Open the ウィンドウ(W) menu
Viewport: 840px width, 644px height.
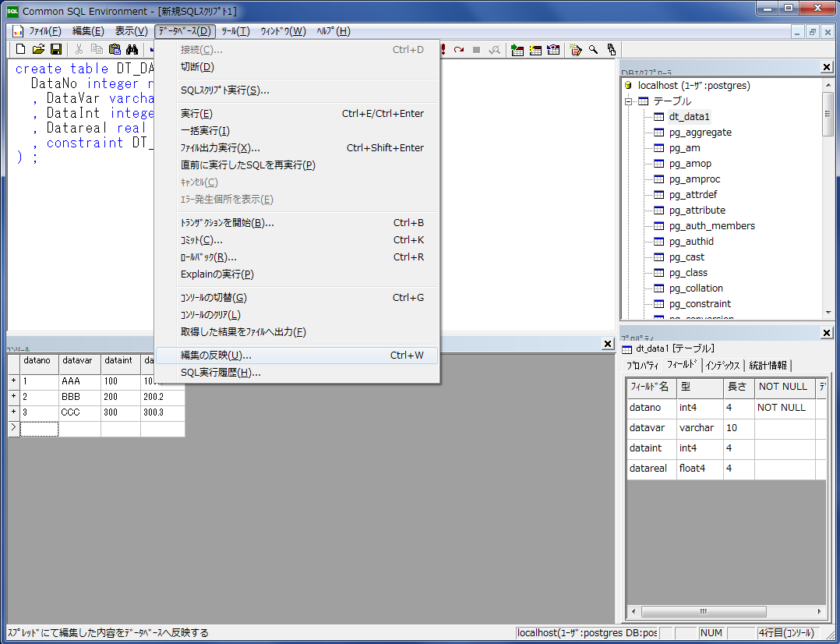click(x=284, y=31)
